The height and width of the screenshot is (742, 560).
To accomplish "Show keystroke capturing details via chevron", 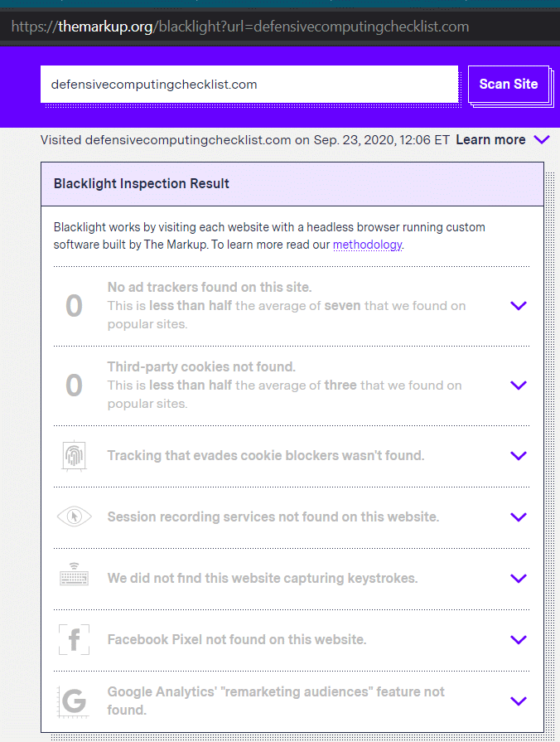I will click(x=519, y=579).
